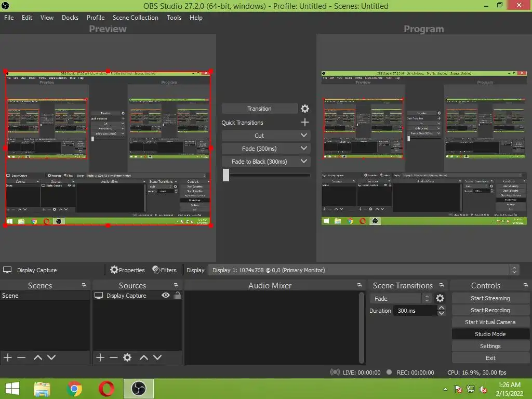
Task: Expand the Fade to Black (300ms) dropdown arrow
Action: (x=303, y=161)
